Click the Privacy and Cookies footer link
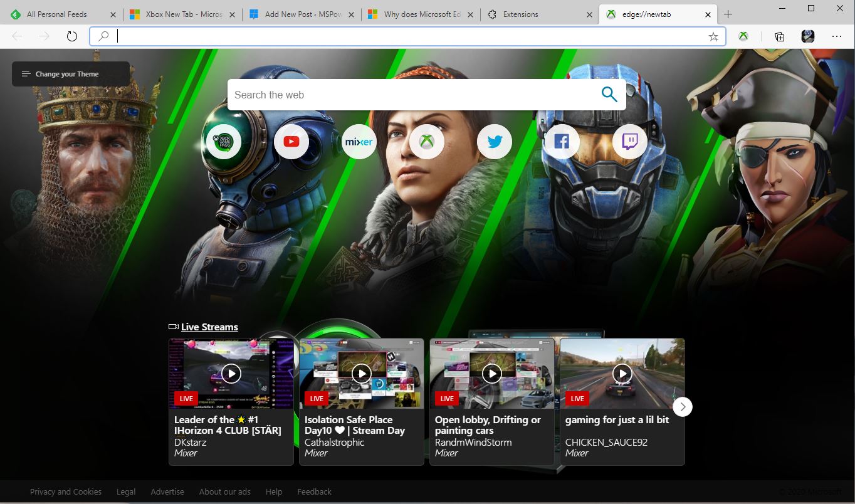Image resolution: width=855 pixels, height=504 pixels. coord(66,491)
